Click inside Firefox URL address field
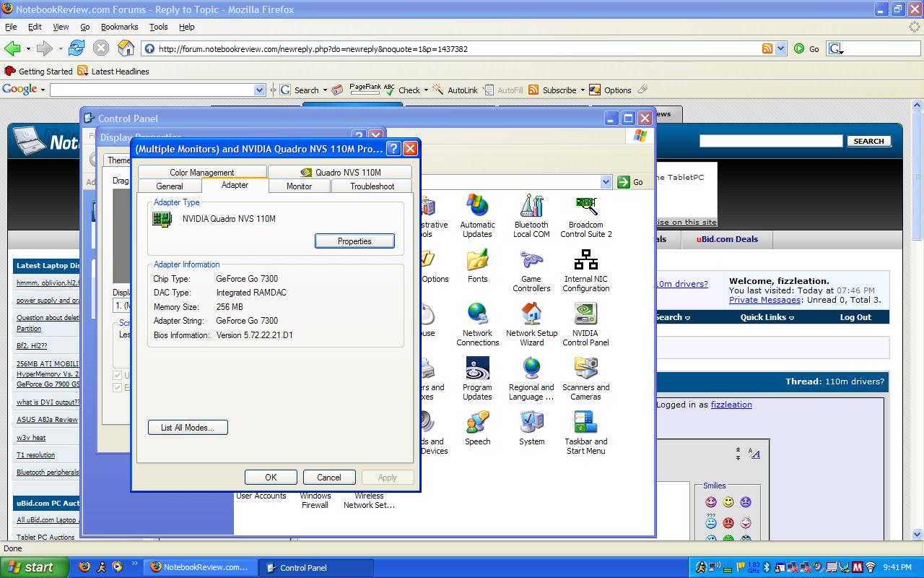Screen dimensions: 924x578 [458, 49]
